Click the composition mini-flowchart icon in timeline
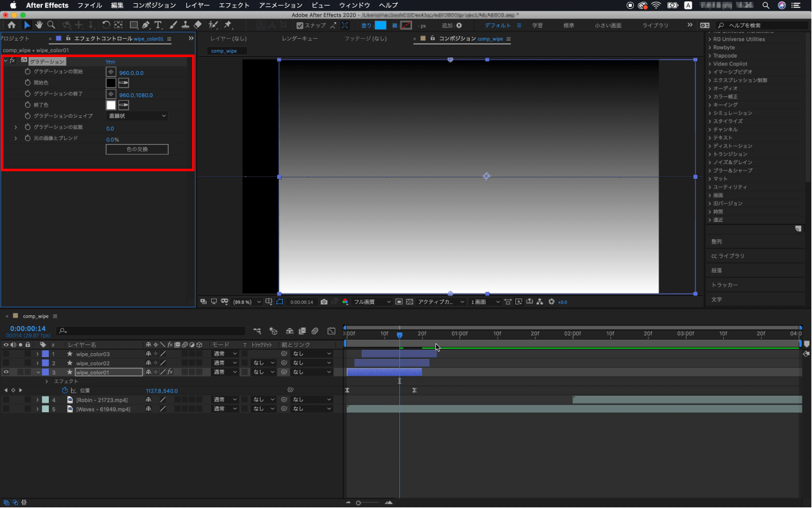Screen dimensions: 812x508 (x=257, y=331)
